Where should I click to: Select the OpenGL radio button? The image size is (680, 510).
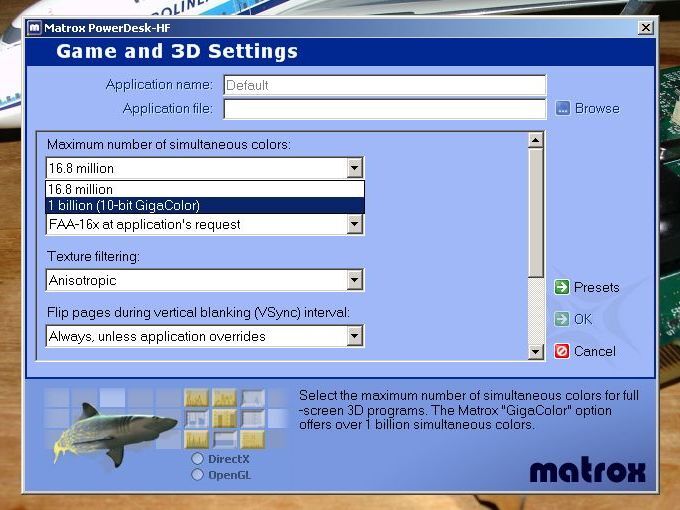197,475
